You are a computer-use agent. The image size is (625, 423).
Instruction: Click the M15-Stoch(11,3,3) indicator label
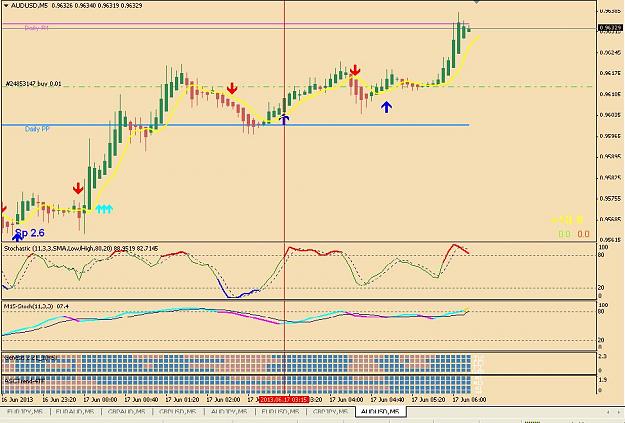point(36,306)
